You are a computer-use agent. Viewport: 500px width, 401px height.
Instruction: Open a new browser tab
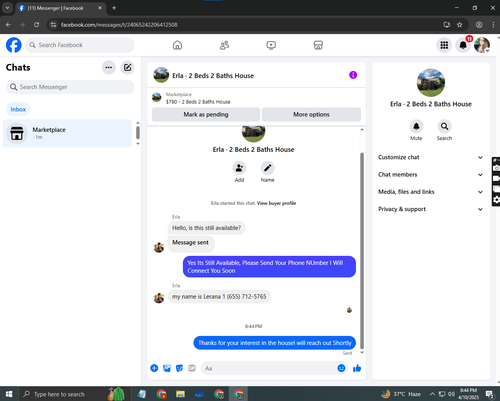[114, 8]
